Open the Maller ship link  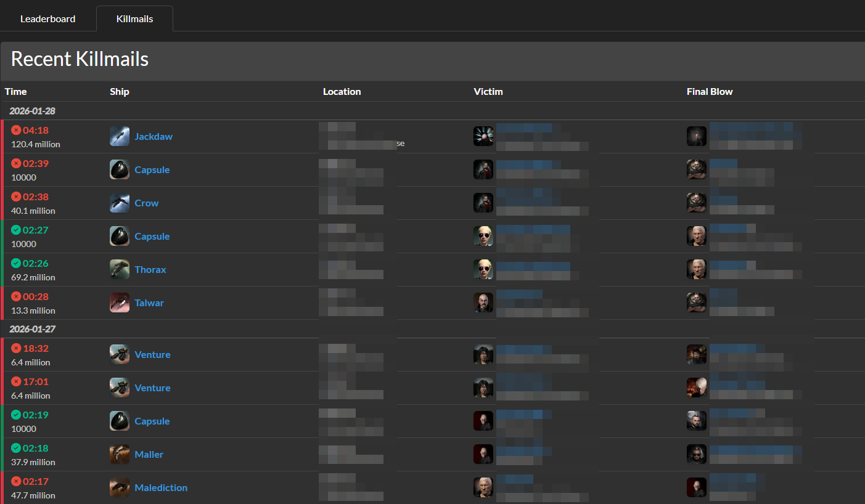(149, 454)
